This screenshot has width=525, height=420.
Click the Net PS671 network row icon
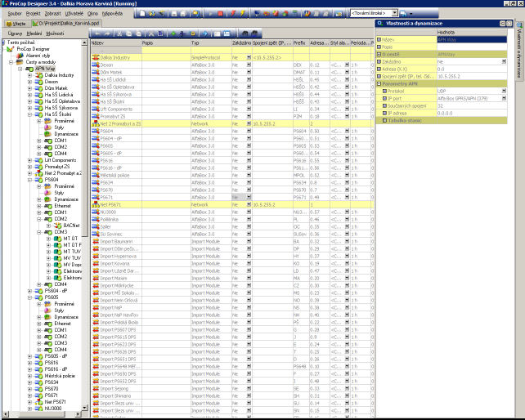click(x=96, y=204)
